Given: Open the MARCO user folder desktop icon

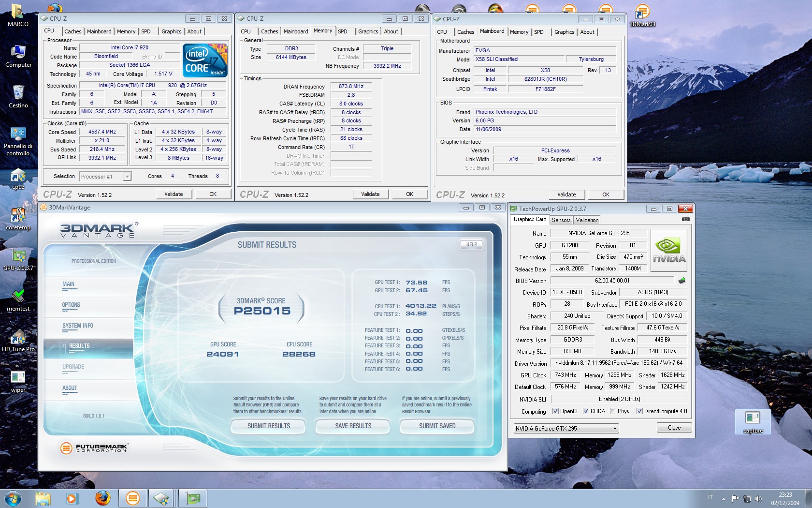Looking at the screenshot, I should (18, 15).
